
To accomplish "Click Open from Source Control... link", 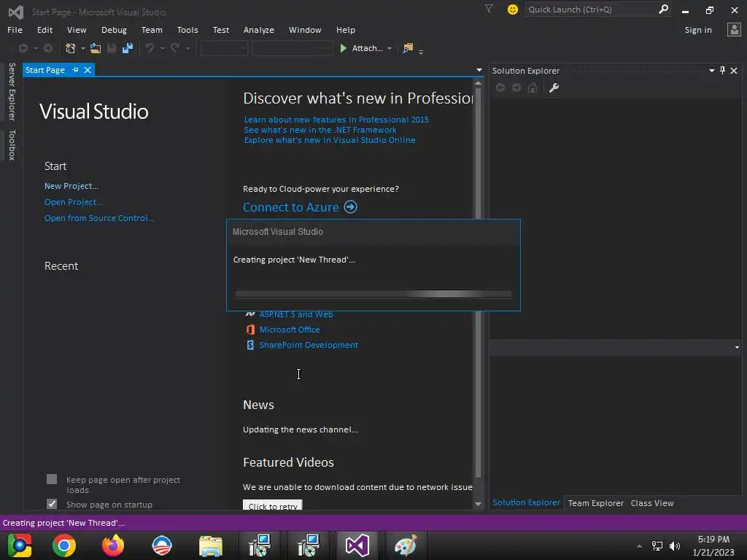I will pyautogui.click(x=99, y=217).
